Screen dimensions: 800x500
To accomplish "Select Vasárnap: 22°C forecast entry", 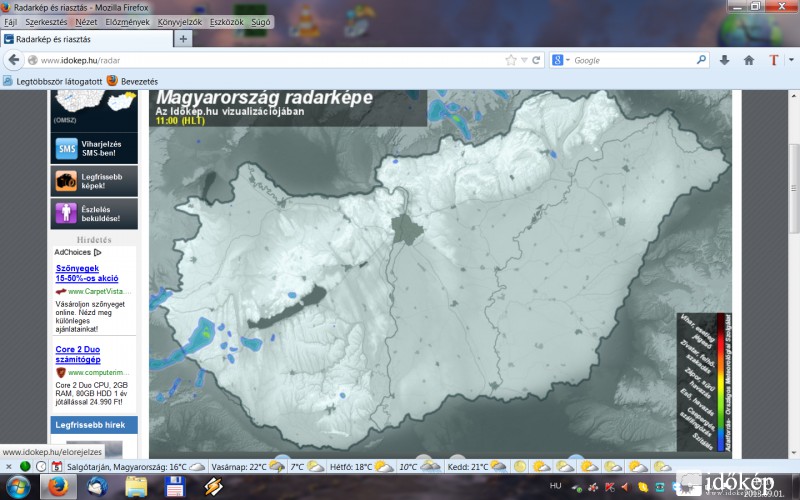I will point(248,467).
